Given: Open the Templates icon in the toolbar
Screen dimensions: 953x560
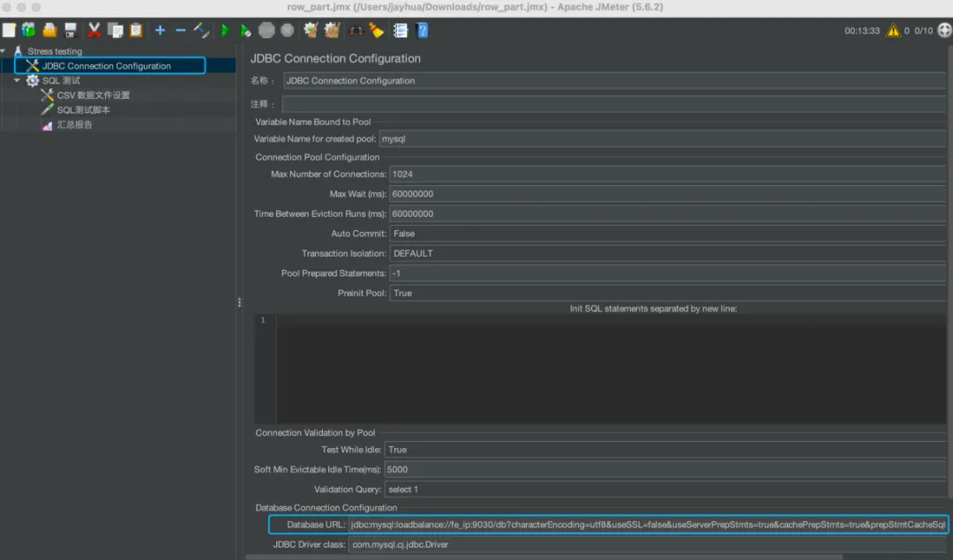Looking at the screenshot, I should coord(28,30).
